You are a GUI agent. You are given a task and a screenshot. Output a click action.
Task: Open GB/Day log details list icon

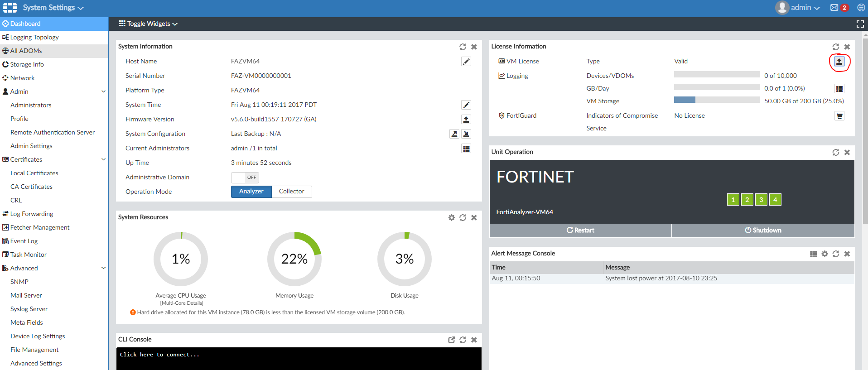click(x=839, y=89)
